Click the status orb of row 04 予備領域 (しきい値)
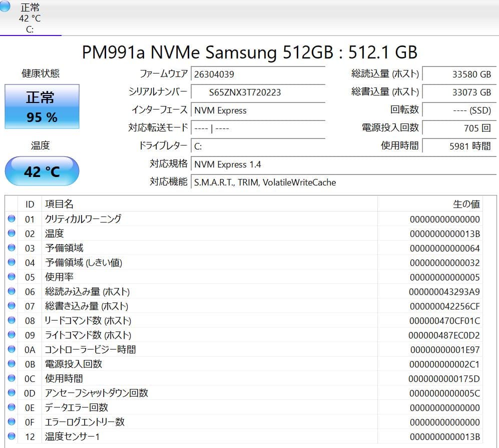 click(x=12, y=262)
